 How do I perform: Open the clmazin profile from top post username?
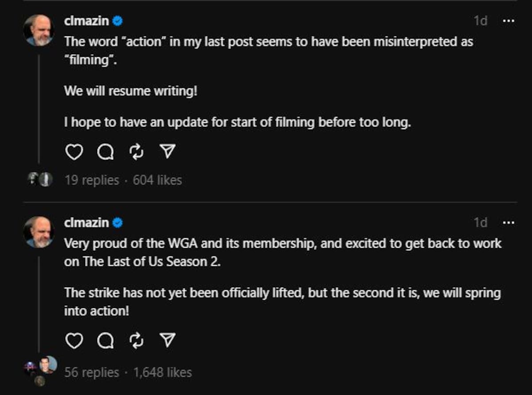click(x=86, y=21)
